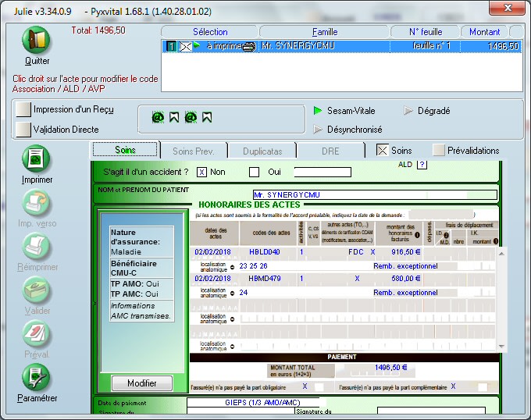
Task: Expand anatomical localisation for act HBMD479
Action: tap(232, 292)
